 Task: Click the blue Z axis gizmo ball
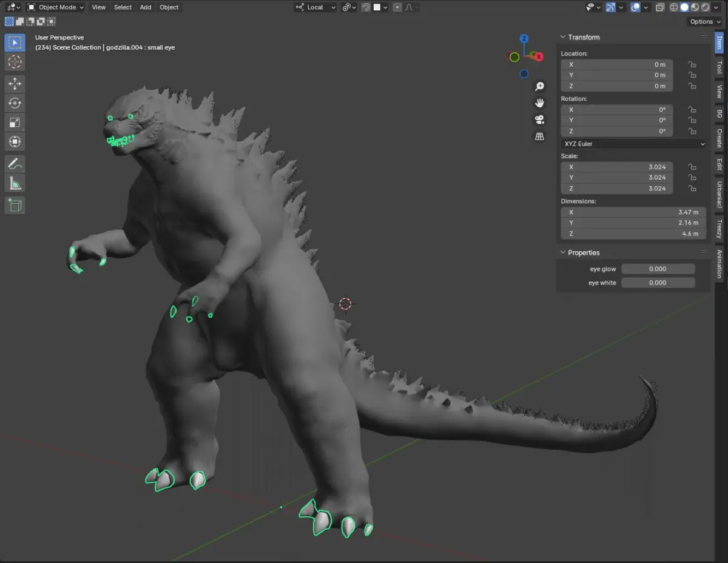[x=524, y=39]
